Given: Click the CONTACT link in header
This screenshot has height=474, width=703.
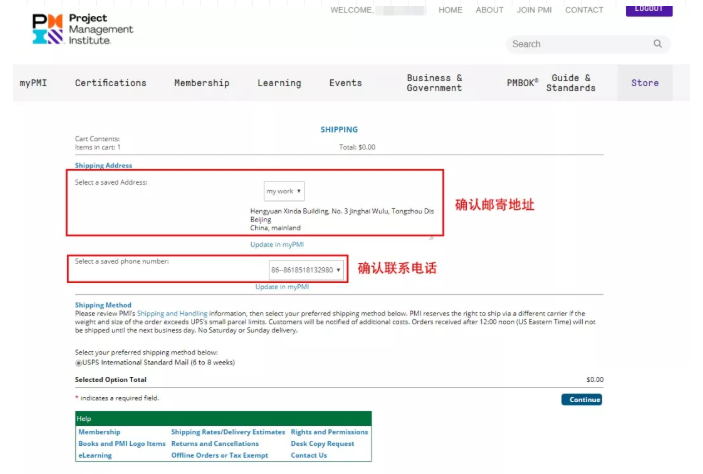Looking at the screenshot, I should 584,10.
